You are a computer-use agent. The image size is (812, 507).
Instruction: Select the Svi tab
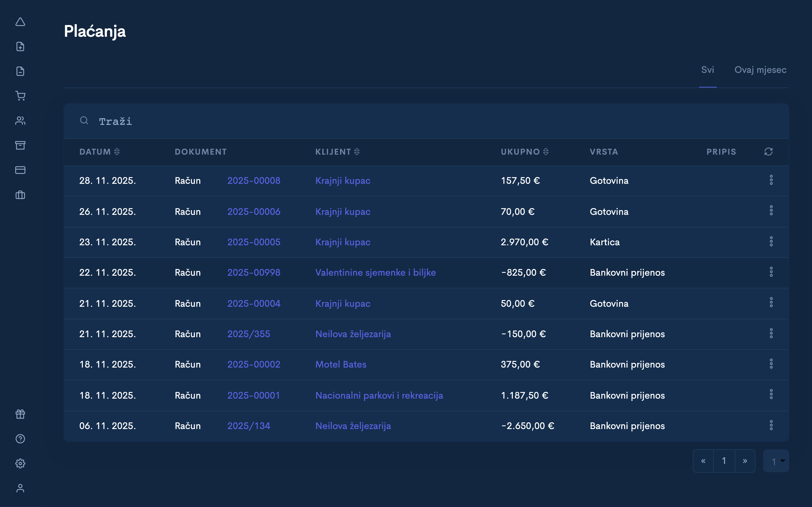[x=707, y=70]
